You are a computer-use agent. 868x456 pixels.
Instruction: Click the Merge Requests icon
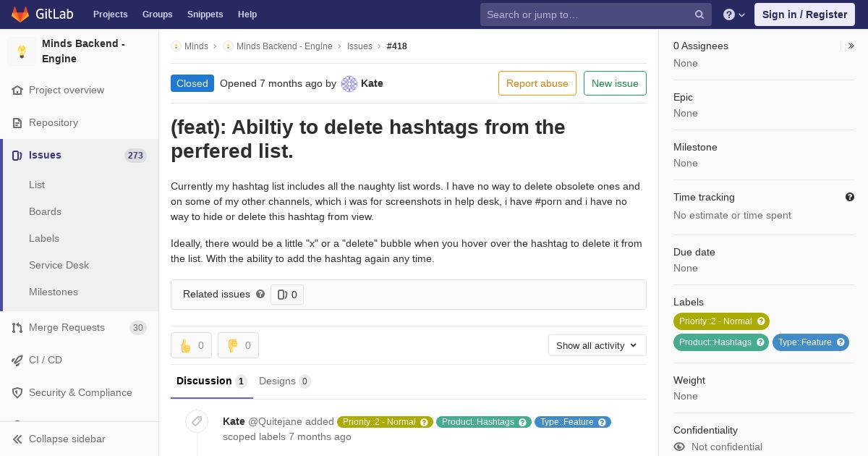(x=17, y=328)
